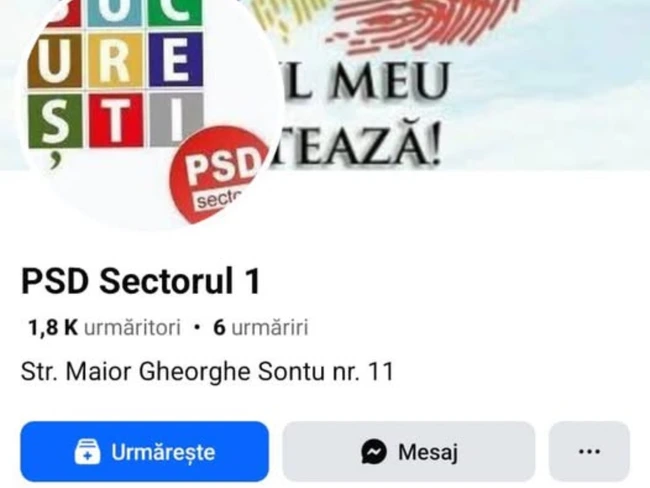Viewport: 650px width, 488px height.
Task: Click the page name PSD Sectorul 1
Action: [141, 281]
